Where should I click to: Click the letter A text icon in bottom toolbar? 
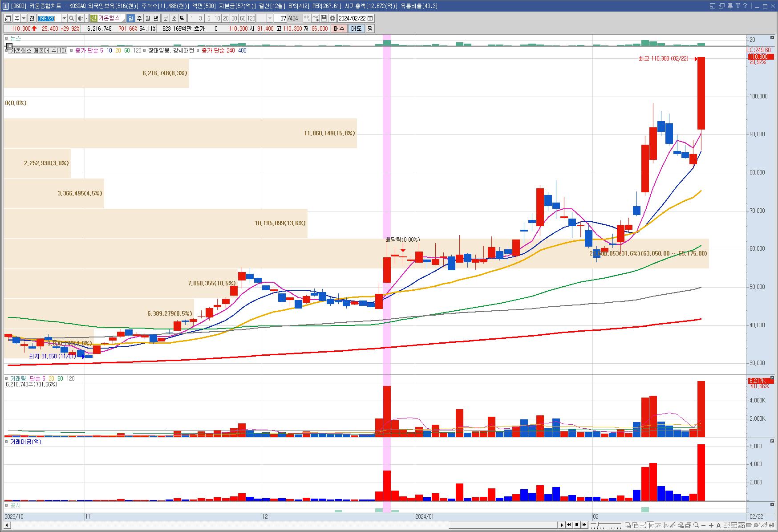(719, 525)
